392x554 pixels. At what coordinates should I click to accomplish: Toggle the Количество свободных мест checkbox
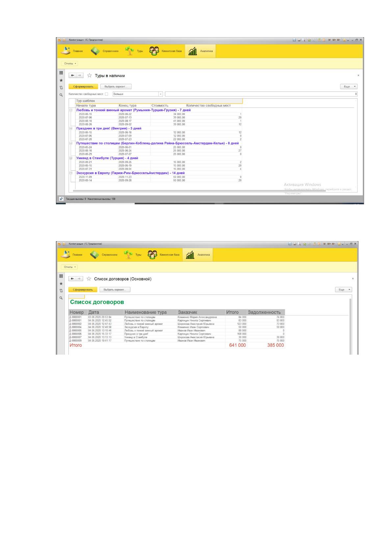point(106,94)
